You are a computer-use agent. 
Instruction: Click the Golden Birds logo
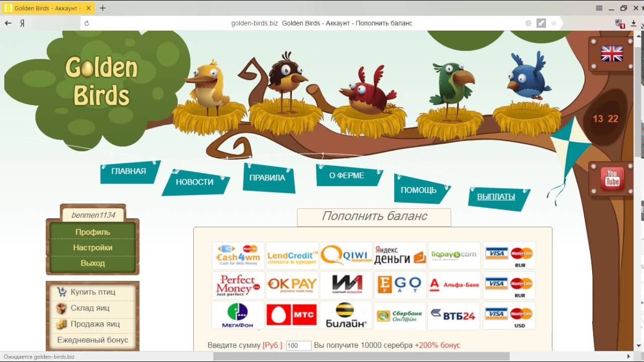(101, 81)
